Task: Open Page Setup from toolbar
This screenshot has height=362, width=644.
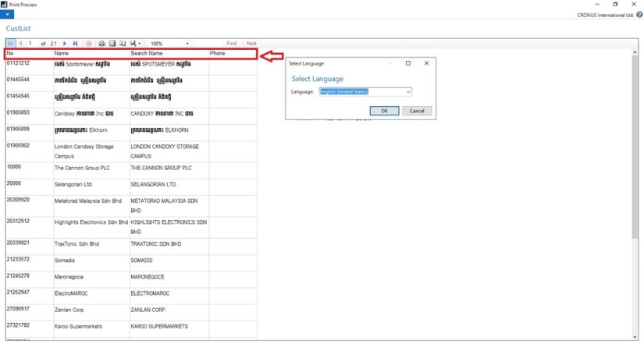Action: (x=121, y=44)
